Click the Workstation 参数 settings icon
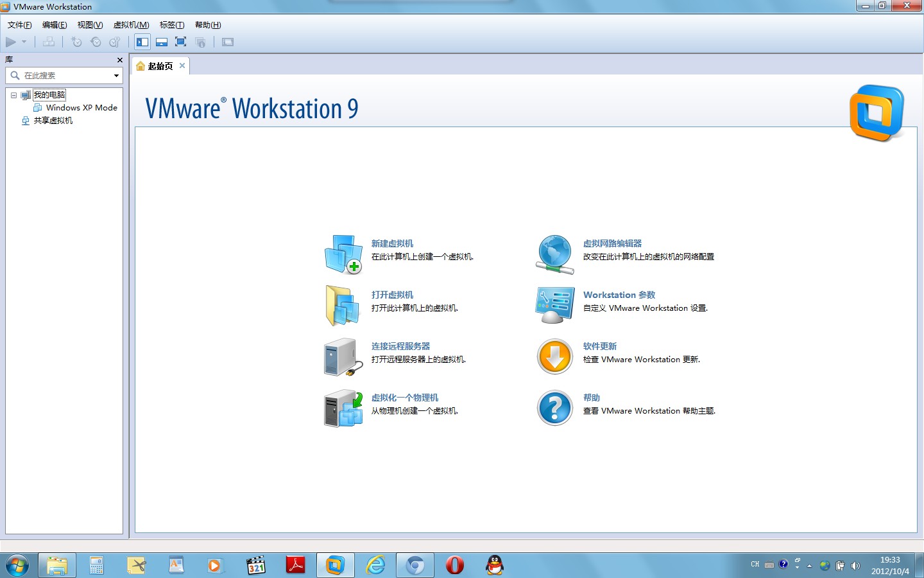 pyautogui.click(x=555, y=306)
